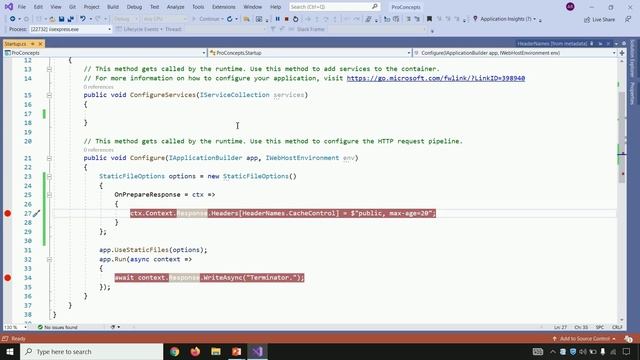The height and width of the screenshot is (360, 640).
Task: Focus the Search (Ctrl+Q) box
Action: (x=334, y=7)
